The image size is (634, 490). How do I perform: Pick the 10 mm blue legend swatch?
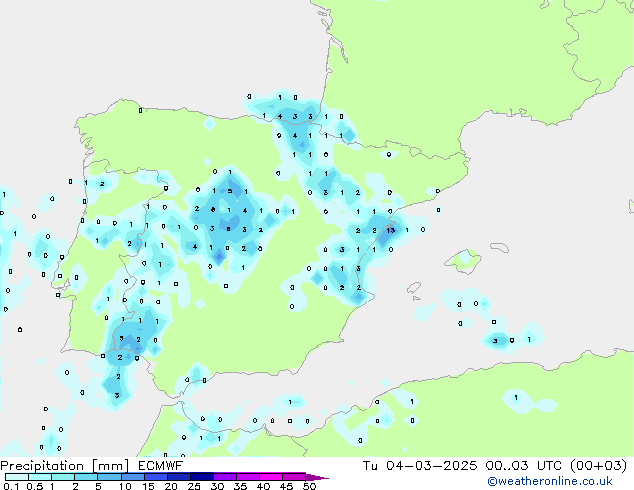[x=135, y=477]
